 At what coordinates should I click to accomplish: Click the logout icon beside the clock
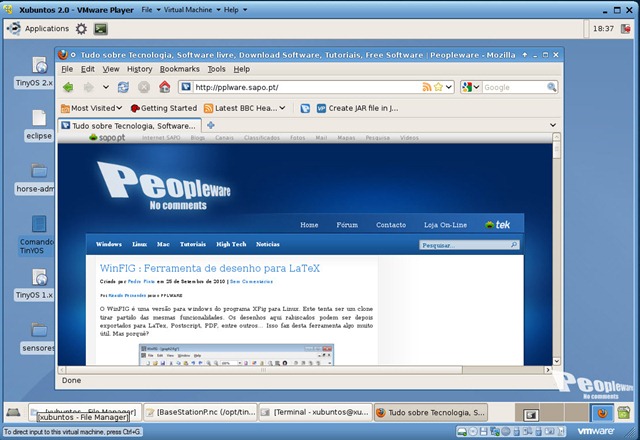626,29
